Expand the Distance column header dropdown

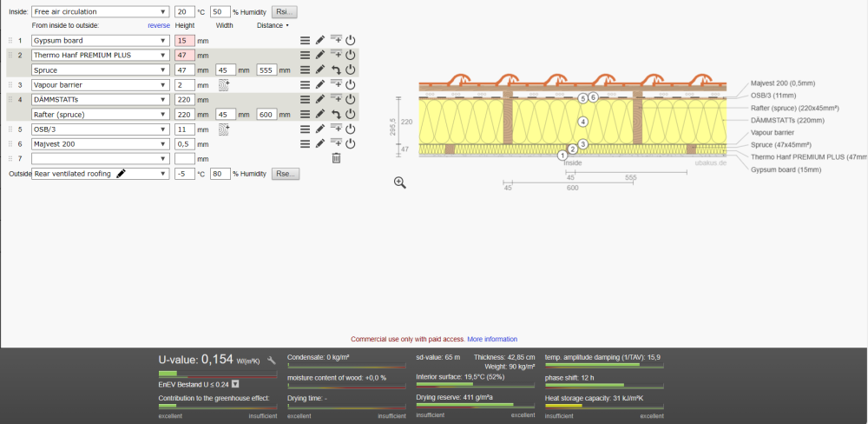point(273,25)
